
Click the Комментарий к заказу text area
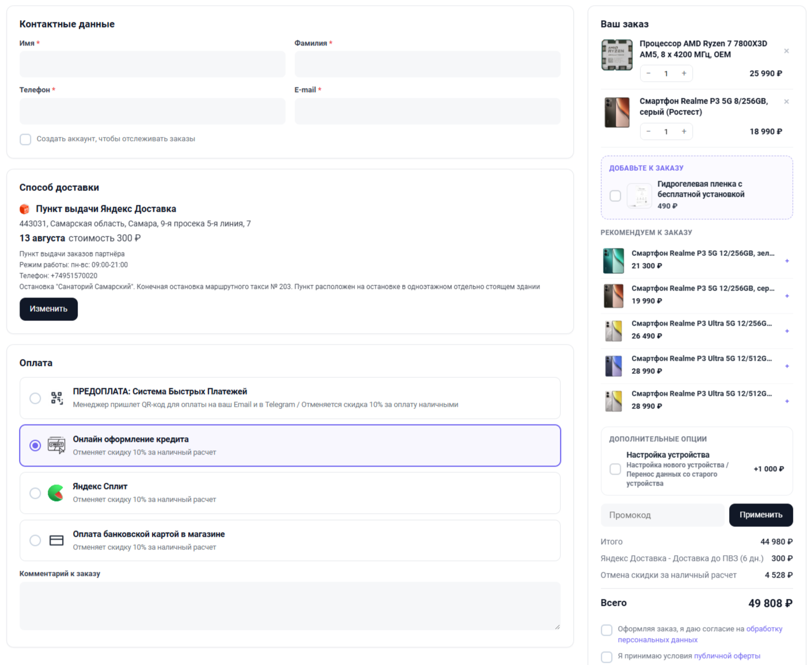[290, 606]
